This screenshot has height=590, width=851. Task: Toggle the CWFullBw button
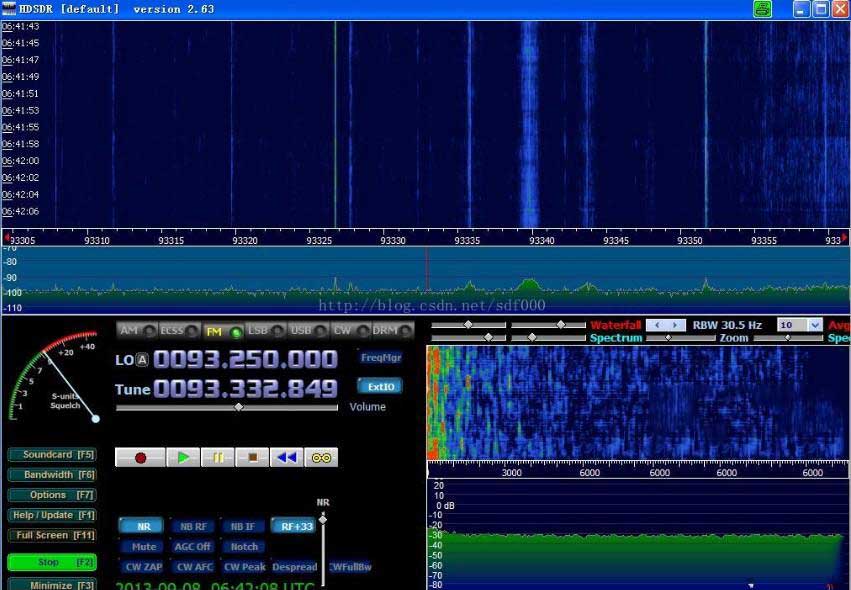click(351, 567)
